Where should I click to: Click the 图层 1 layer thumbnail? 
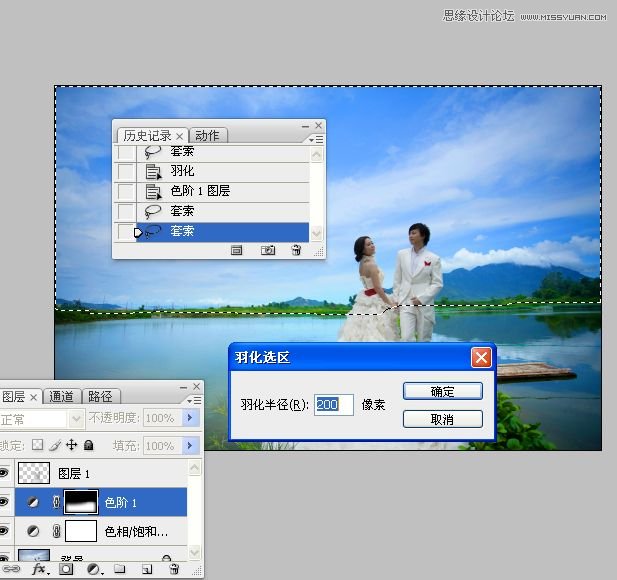point(34,473)
